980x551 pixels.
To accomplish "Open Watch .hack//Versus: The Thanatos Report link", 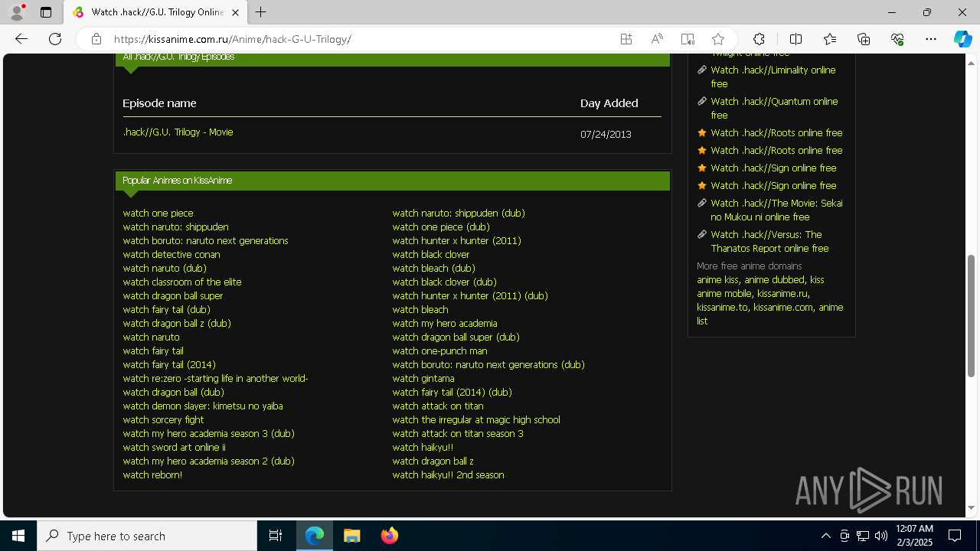I will 769,241.
